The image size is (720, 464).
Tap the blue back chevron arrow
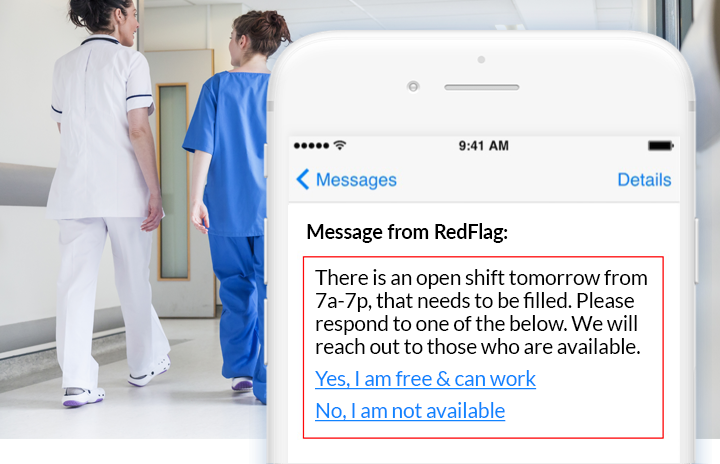click(303, 180)
